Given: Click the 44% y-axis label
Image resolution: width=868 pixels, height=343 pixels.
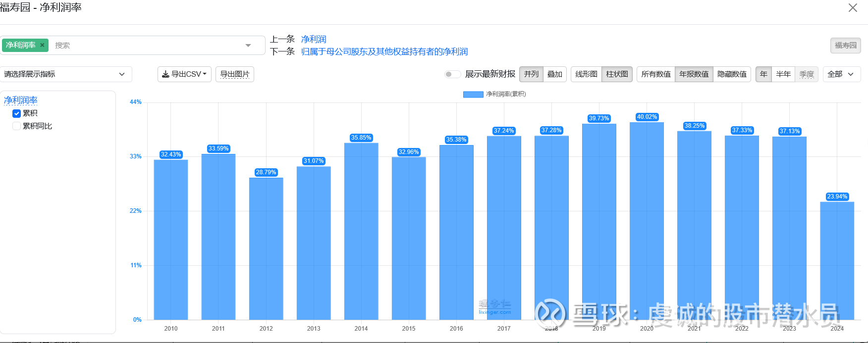Looking at the screenshot, I should click(136, 102).
